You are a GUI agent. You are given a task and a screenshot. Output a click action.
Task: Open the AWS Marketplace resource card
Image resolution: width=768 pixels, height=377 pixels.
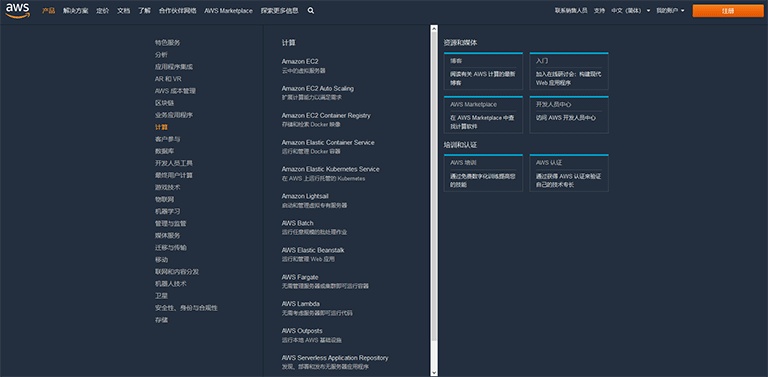pyautogui.click(x=483, y=115)
